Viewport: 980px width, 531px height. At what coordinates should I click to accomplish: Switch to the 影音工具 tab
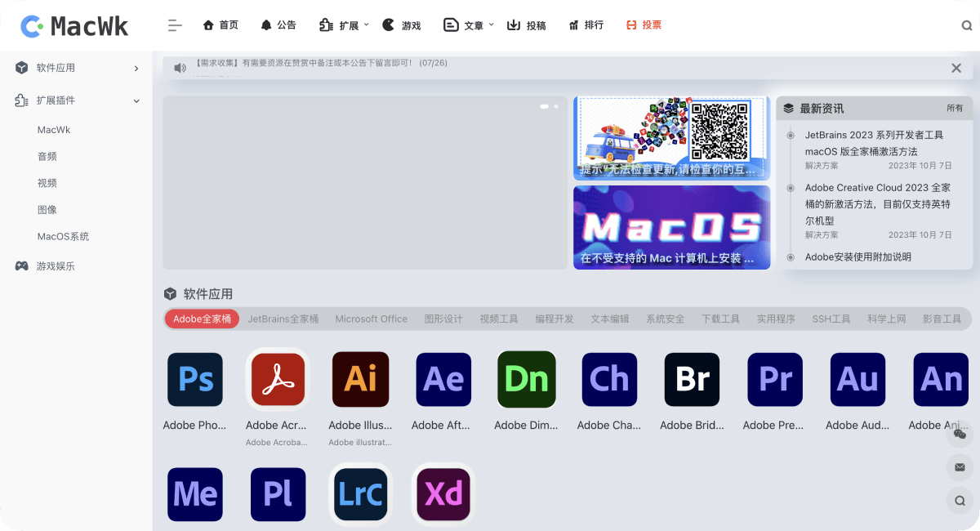coord(942,319)
